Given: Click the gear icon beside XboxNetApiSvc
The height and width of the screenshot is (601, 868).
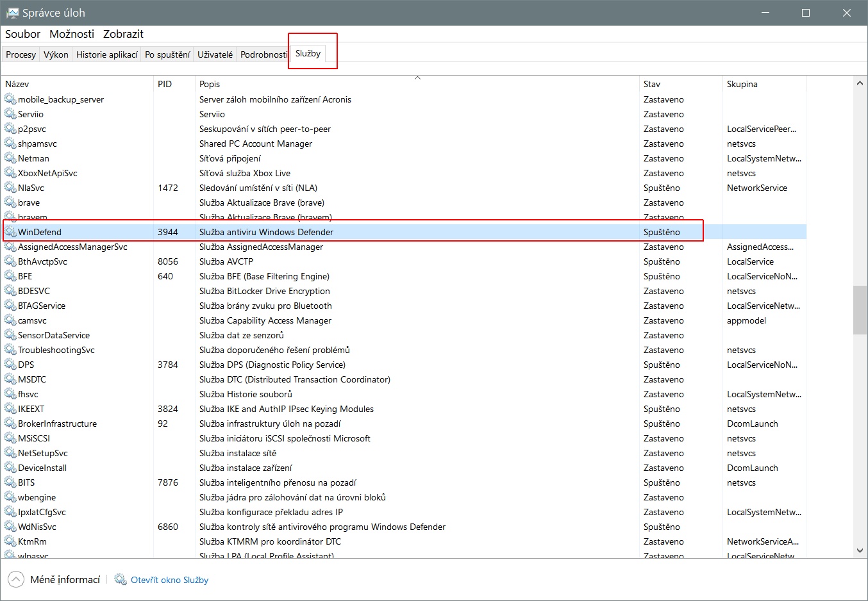Looking at the screenshot, I should (10, 173).
